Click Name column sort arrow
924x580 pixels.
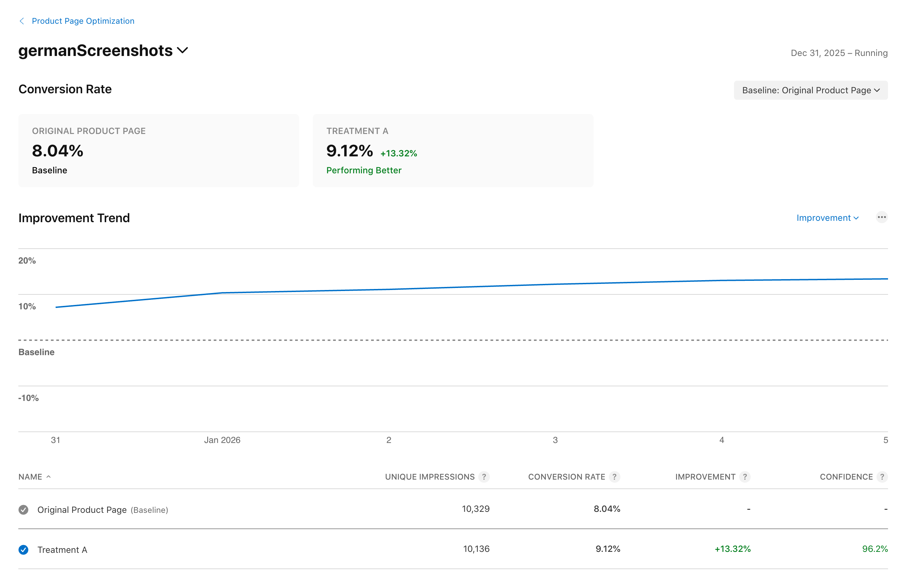coord(49,477)
